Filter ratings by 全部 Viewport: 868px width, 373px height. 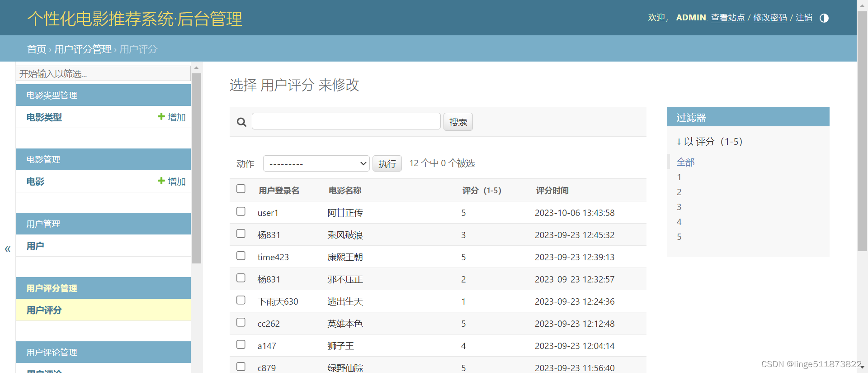[x=685, y=162]
